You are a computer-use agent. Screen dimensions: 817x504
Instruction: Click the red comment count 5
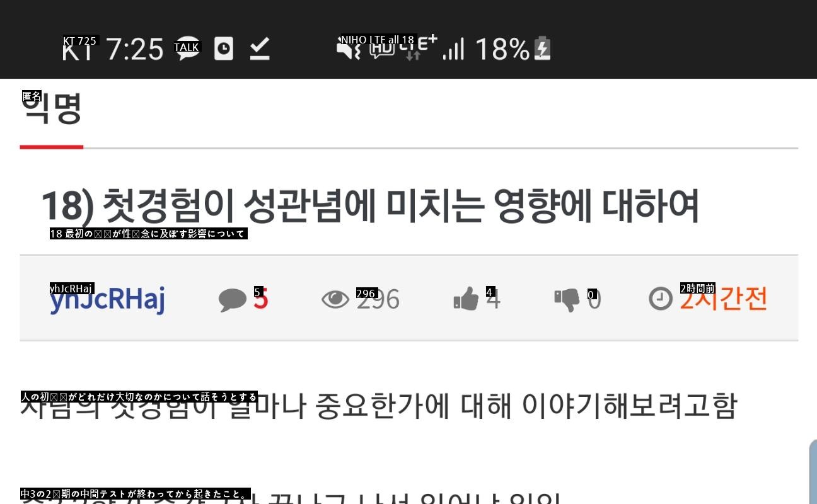pos(261,299)
